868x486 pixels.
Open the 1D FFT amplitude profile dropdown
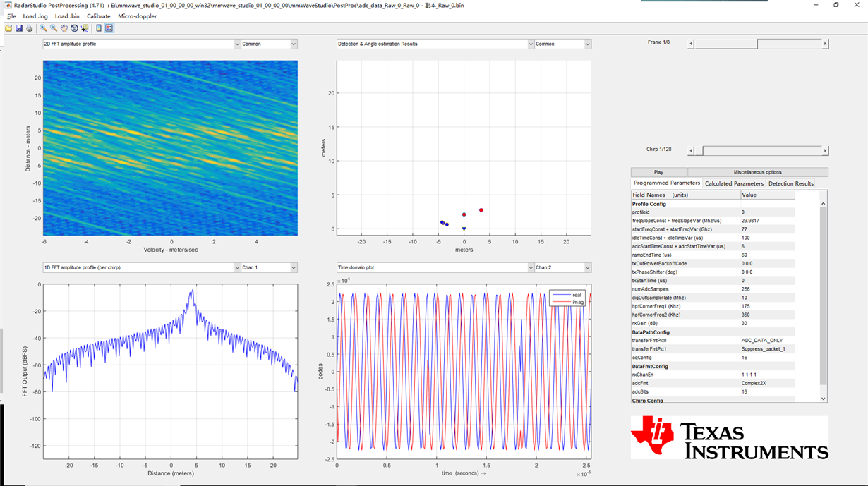pos(142,267)
